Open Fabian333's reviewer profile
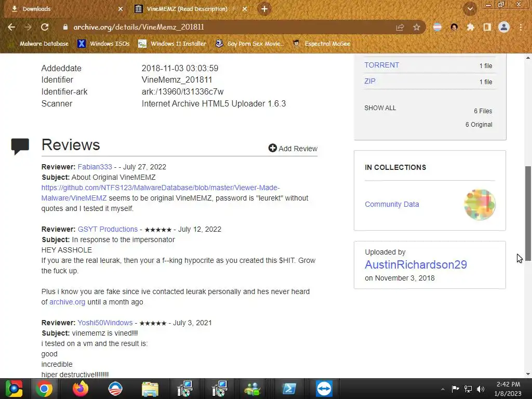The width and height of the screenshot is (532, 399). coord(95,167)
